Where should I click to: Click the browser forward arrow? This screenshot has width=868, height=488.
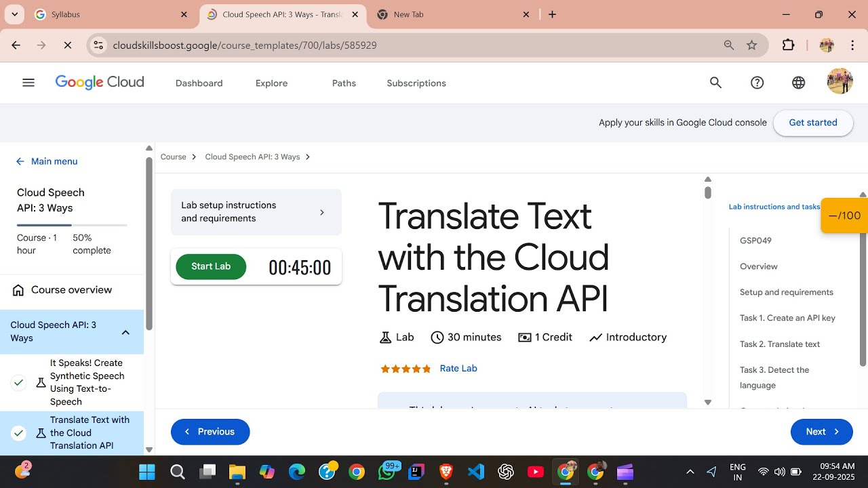tap(42, 45)
